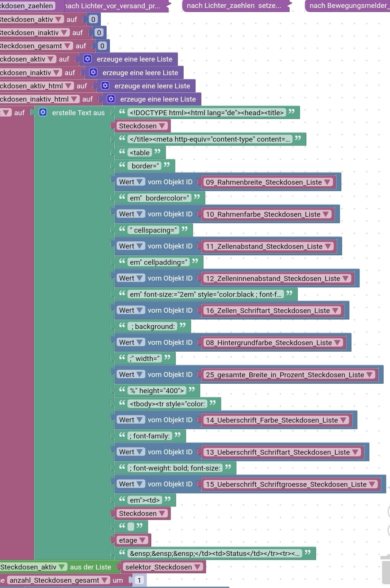Edit the %" height="400"> text field

[157, 390]
